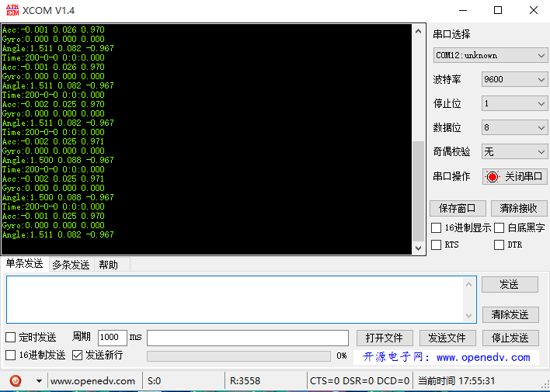The image size is (550, 392).
Task: Open the www.openedv.com link in blue banner
Action: (x=483, y=357)
